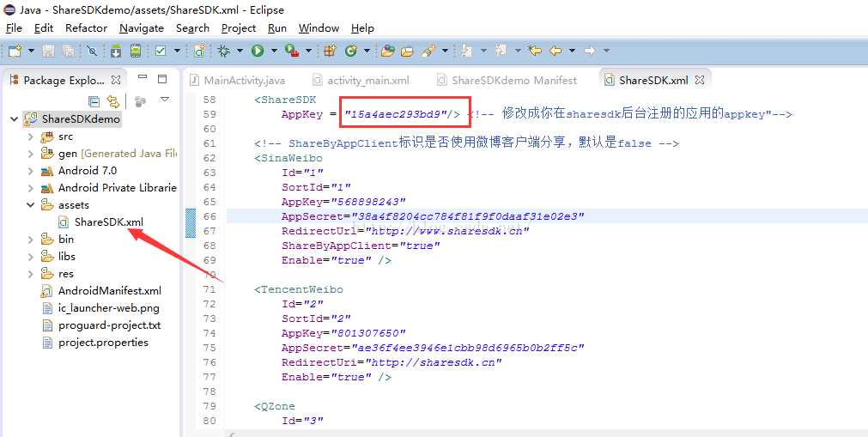Go to Previous Annotation icon
This screenshot has height=437, width=868.
[x=501, y=51]
